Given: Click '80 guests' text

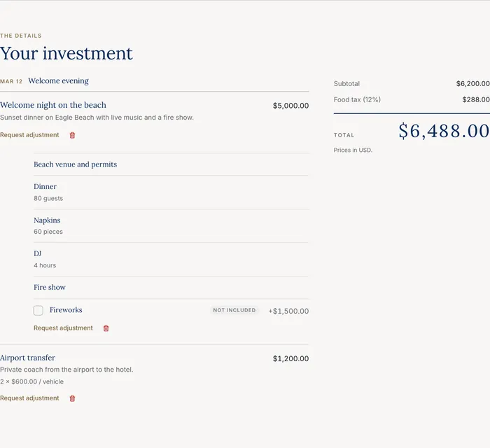Looking at the screenshot, I should click(x=48, y=198).
